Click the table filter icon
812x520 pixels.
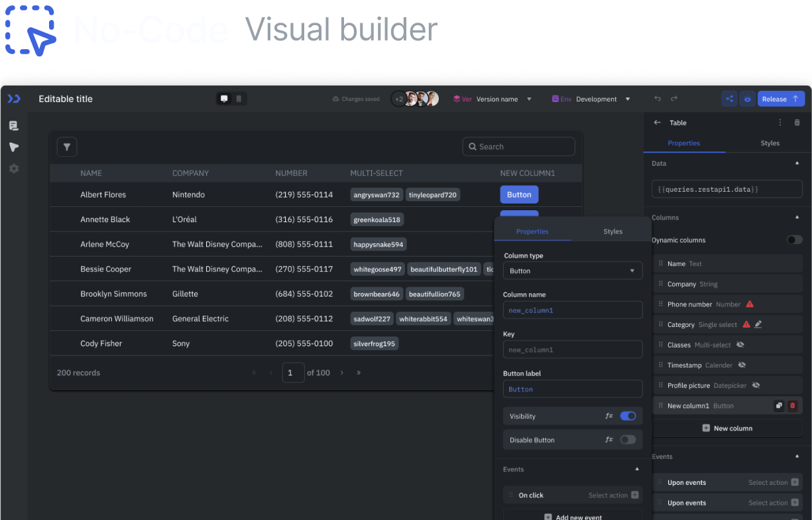(x=67, y=147)
